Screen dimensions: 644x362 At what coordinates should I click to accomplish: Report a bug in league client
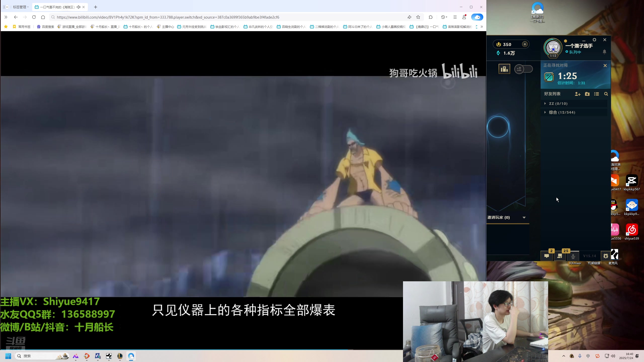click(x=606, y=256)
